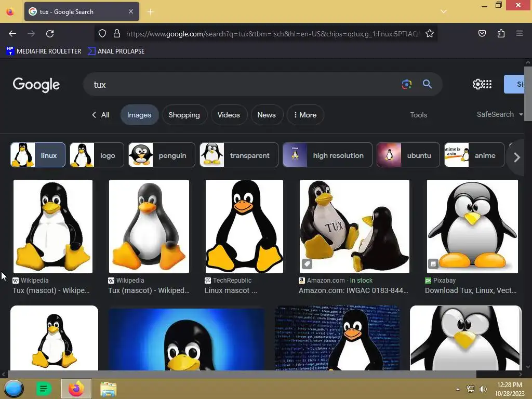Click the magnifier search icon
This screenshot has width=532, height=399.
427,84
